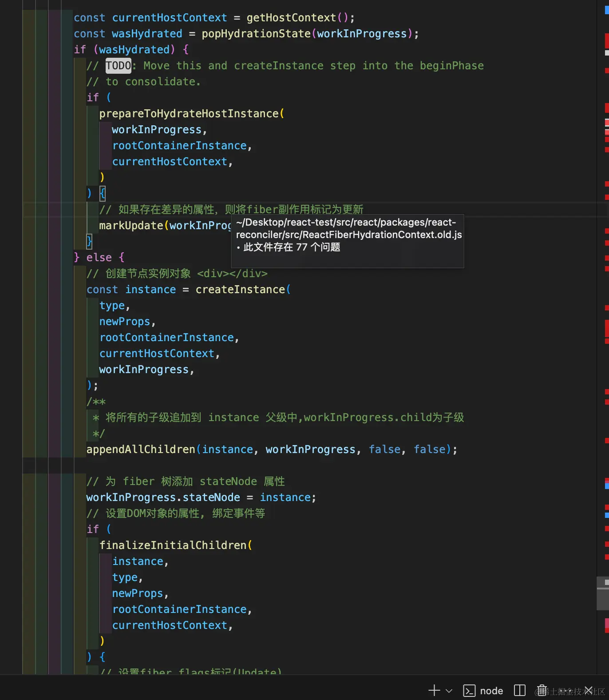Click the highlighted closing brace after markUpdate
Image resolution: width=609 pixels, height=700 pixels.
89,241
